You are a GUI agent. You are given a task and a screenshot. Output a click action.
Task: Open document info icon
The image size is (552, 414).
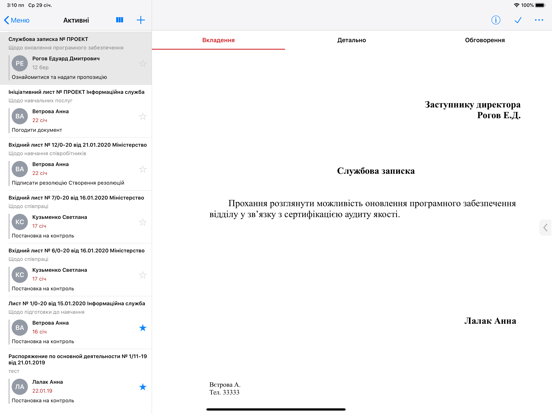496,20
